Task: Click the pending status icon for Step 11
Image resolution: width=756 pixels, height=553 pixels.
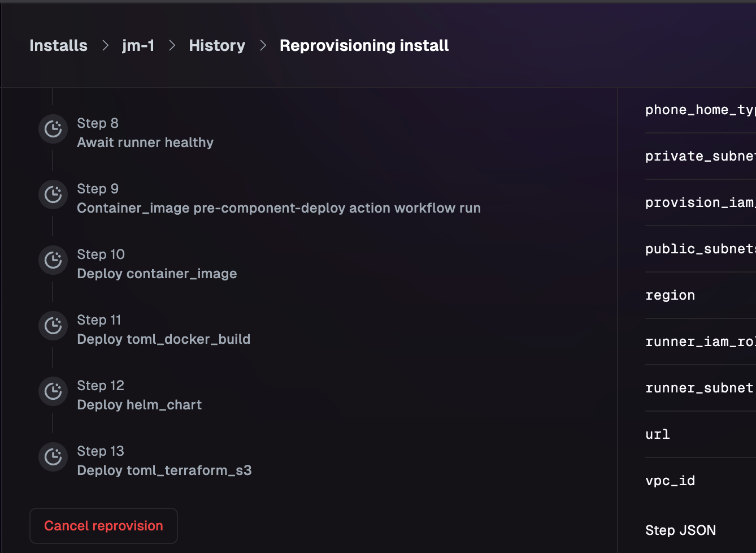Action: pos(53,326)
